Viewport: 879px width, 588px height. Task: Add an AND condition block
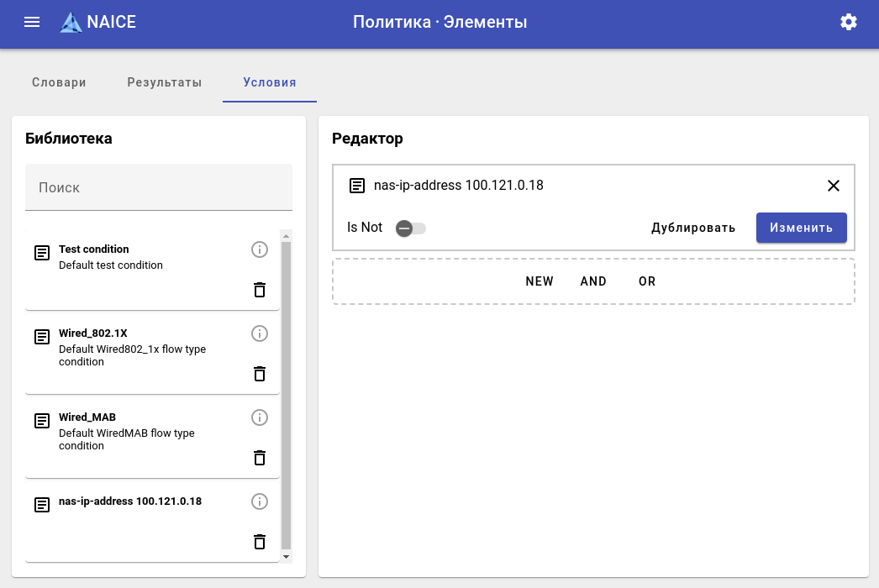(593, 281)
